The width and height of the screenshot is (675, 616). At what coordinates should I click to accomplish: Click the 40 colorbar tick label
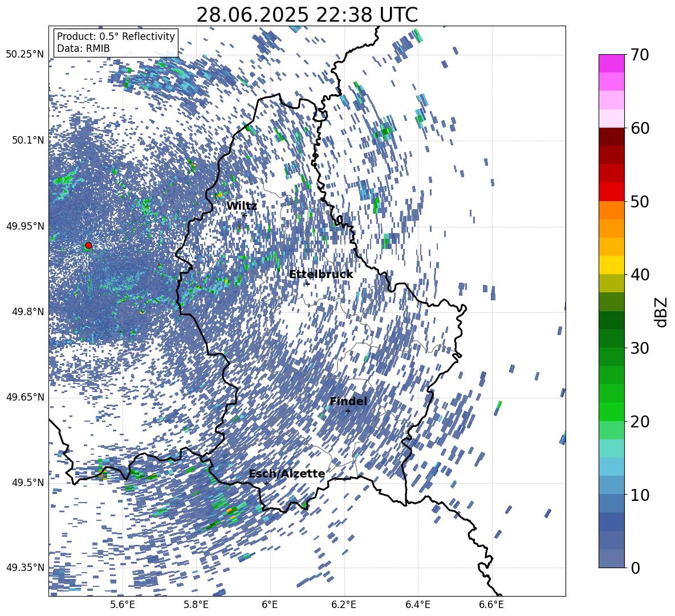(x=640, y=275)
